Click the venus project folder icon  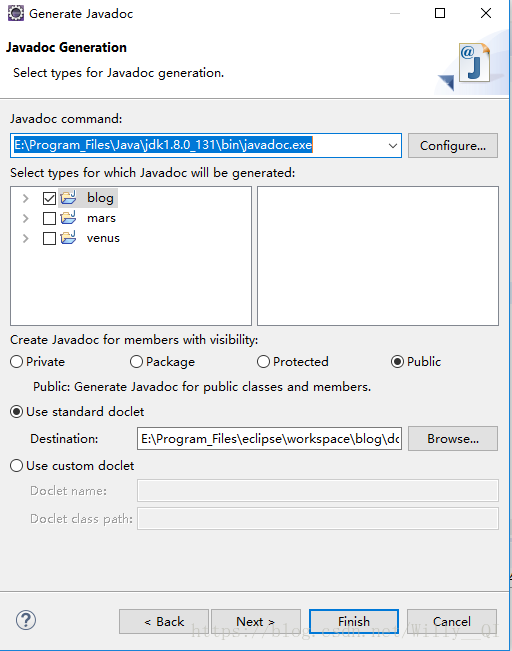[69, 237]
